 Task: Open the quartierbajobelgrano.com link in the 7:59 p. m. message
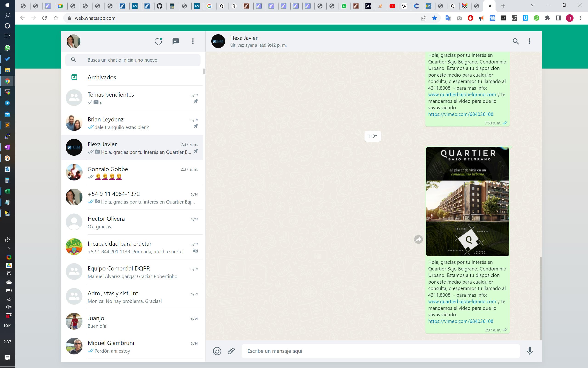(x=462, y=95)
